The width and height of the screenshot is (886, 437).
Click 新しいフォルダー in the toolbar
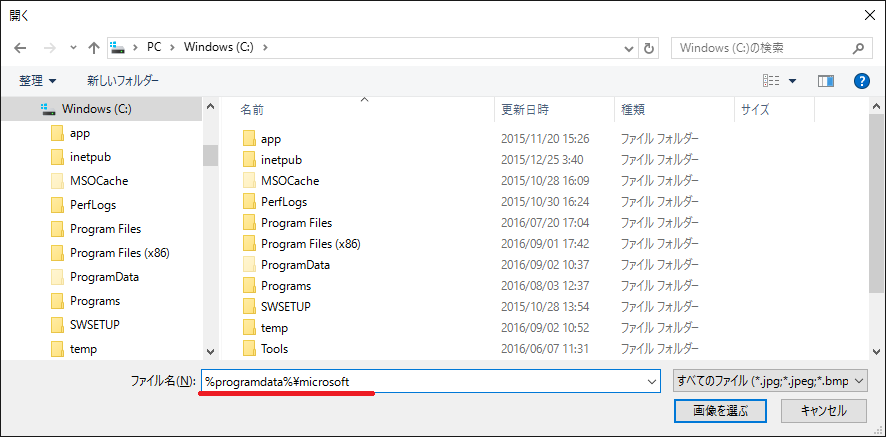(x=122, y=80)
